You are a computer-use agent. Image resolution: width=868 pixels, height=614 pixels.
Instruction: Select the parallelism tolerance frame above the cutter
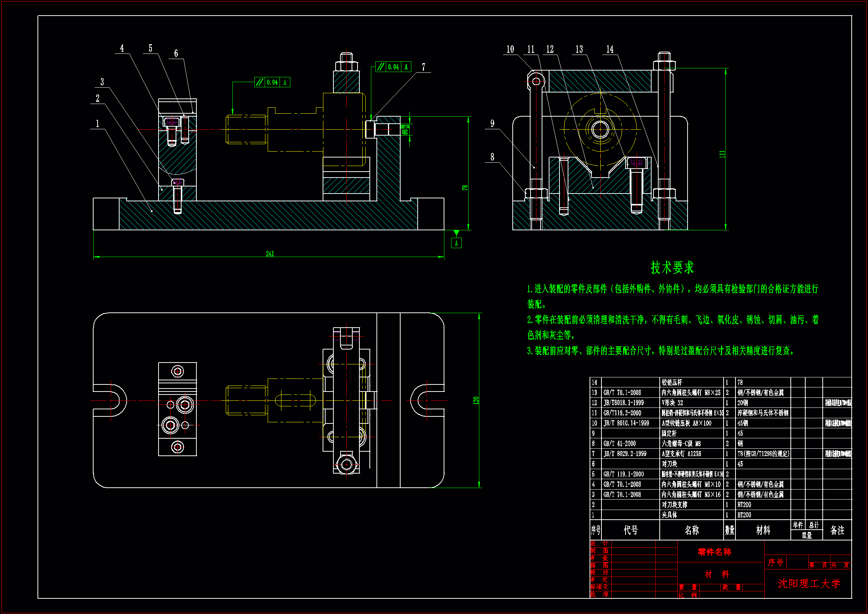click(x=272, y=82)
